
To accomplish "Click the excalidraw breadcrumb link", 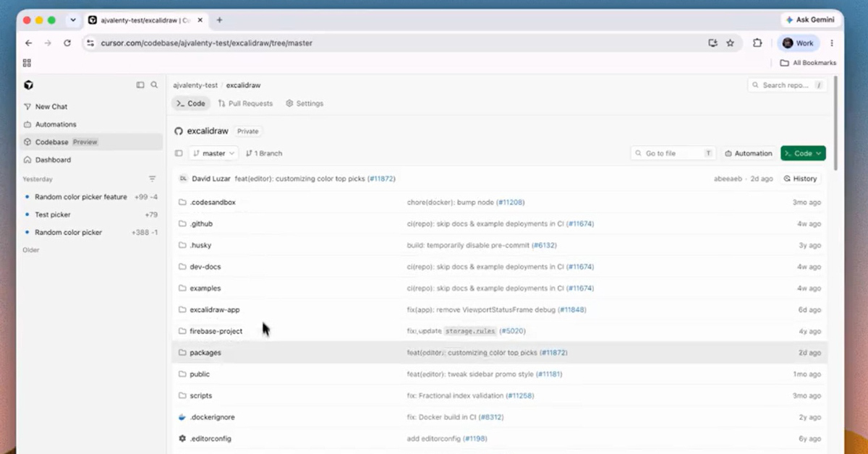I will (x=243, y=85).
